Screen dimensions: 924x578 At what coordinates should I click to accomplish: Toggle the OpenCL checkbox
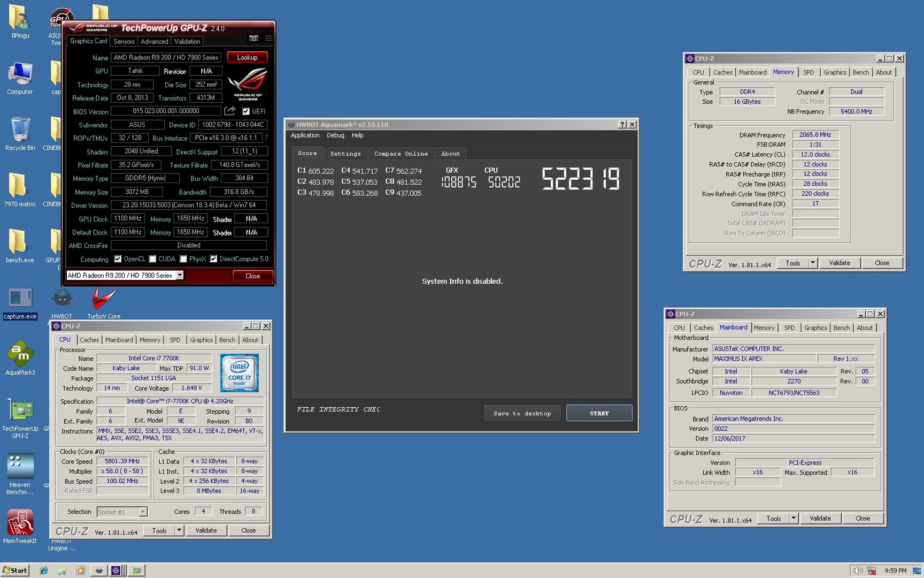118,259
